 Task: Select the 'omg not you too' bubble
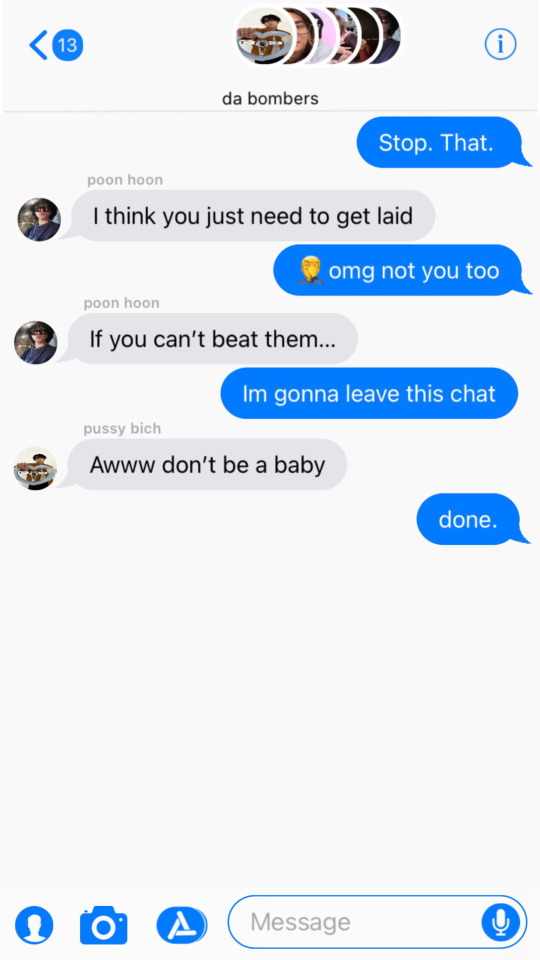[x=402, y=270]
